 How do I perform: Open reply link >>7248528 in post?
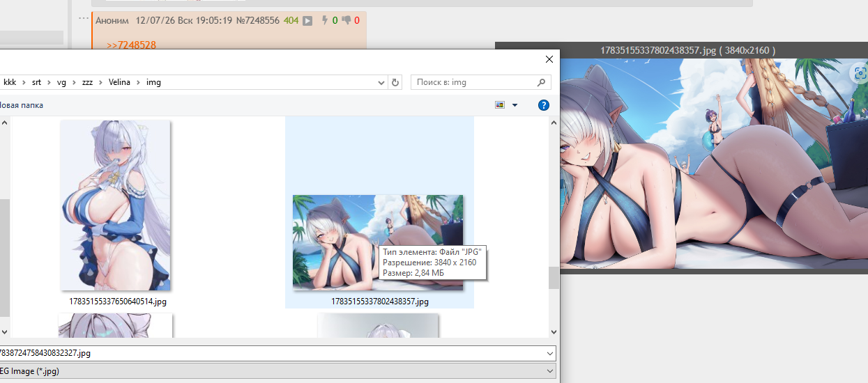(x=131, y=45)
